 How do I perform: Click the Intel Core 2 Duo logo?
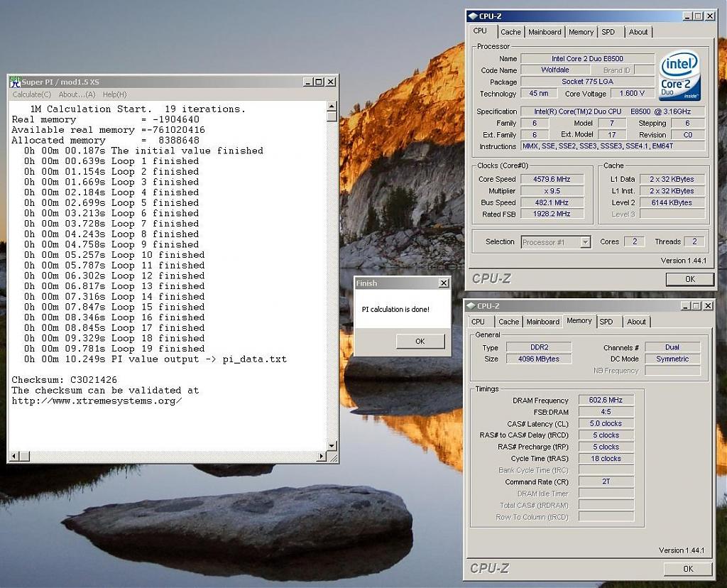(x=679, y=75)
